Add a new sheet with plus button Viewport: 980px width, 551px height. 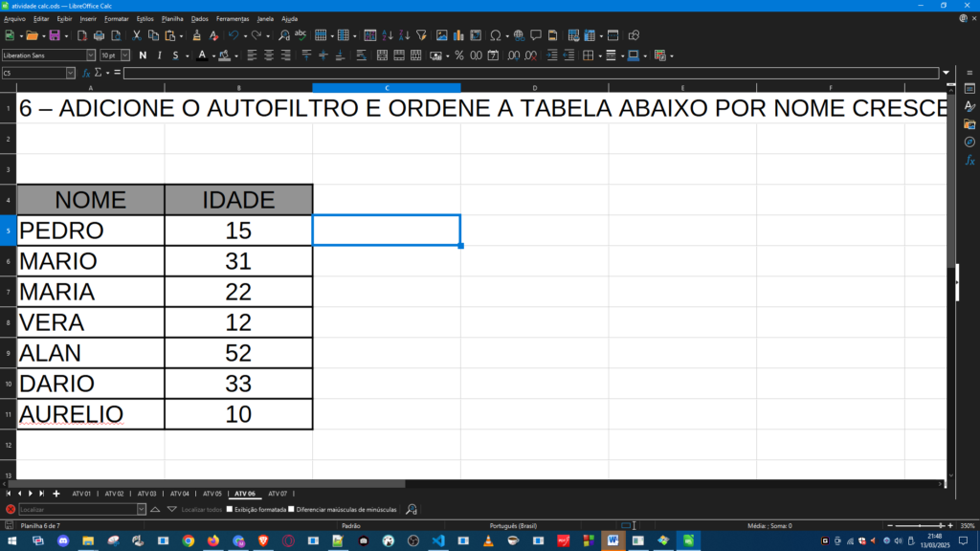[x=56, y=494]
